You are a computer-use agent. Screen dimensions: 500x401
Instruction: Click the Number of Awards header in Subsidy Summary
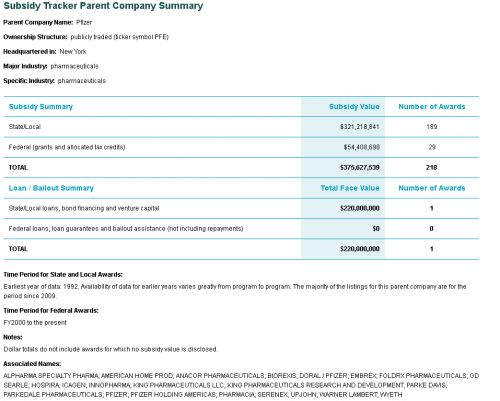click(432, 107)
